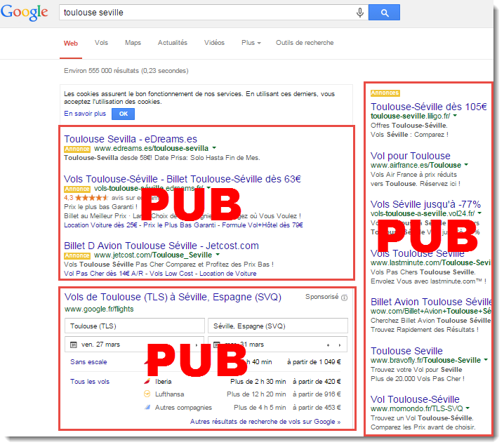Image resolution: width=504 pixels, height=447 pixels.
Task: Click the Iberia airline icon
Action: tap(147, 382)
